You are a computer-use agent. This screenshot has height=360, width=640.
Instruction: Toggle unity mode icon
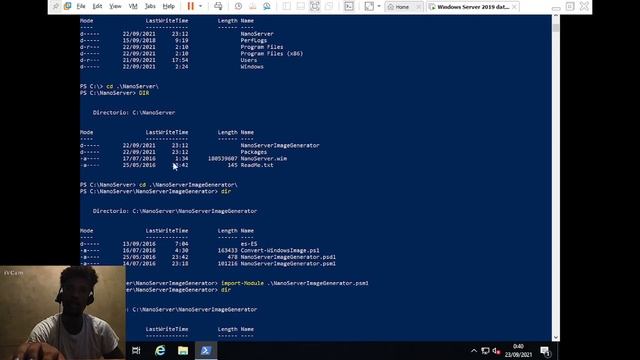point(329,6)
